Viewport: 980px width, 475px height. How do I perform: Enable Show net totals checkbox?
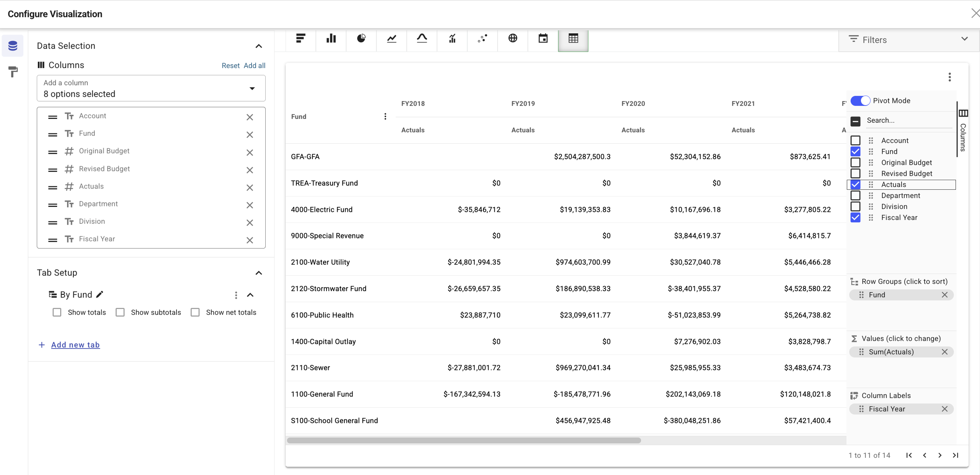coord(195,312)
